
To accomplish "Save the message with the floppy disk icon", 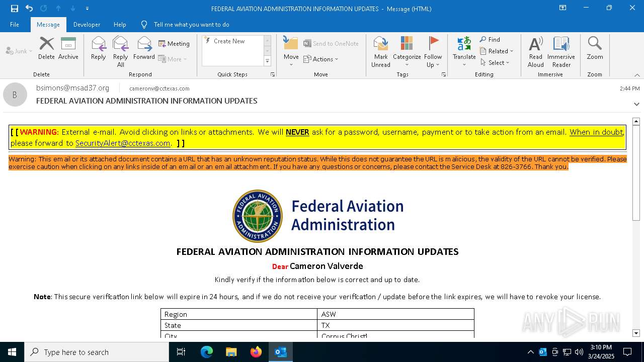I will pos(15,9).
